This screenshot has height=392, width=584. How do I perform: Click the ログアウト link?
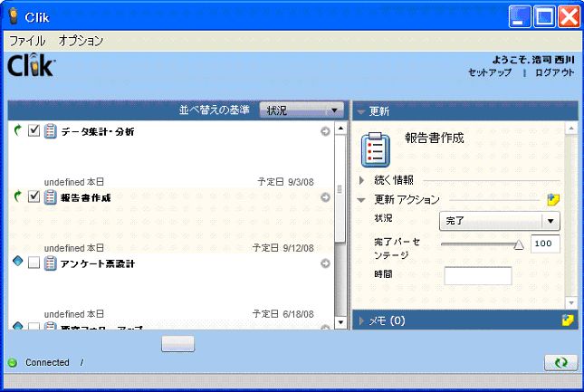coord(555,72)
